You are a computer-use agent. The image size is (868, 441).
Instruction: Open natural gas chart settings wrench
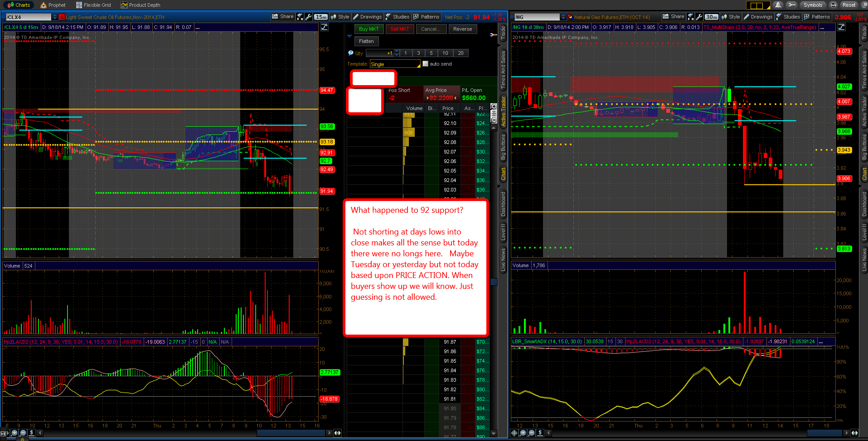pos(699,17)
